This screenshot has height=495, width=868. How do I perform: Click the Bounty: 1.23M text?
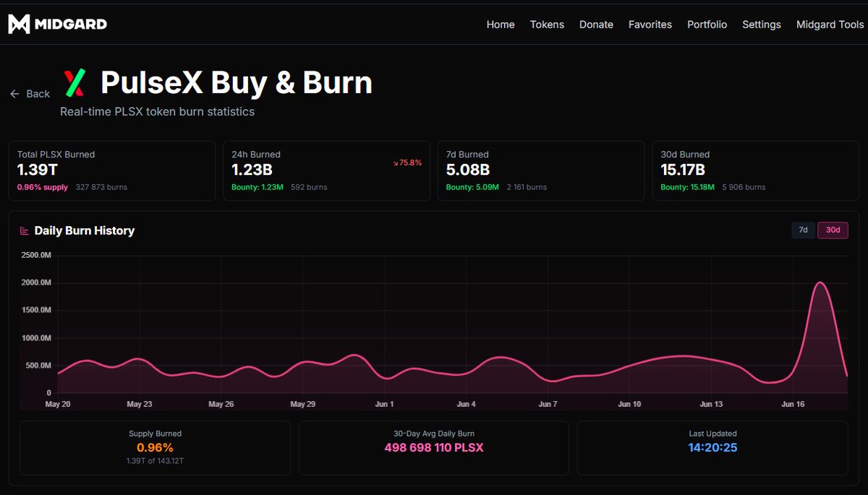click(x=258, y=187)
